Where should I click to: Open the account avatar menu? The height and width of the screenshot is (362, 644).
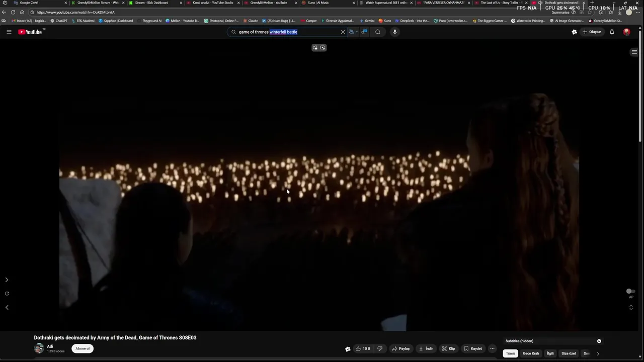(x=626, y=32)
